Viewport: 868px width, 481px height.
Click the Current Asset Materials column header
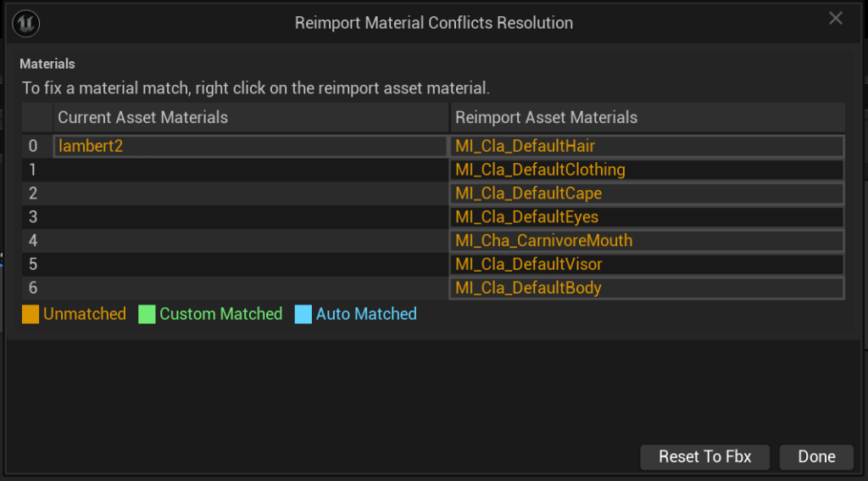point(250,117)
